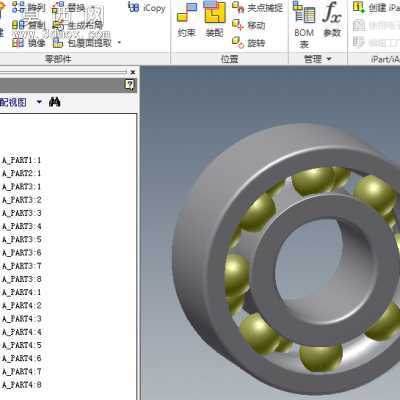Select A_PART2:1 in the browser tree
This screenshot has height=400, width=400.
click(21, 173)
